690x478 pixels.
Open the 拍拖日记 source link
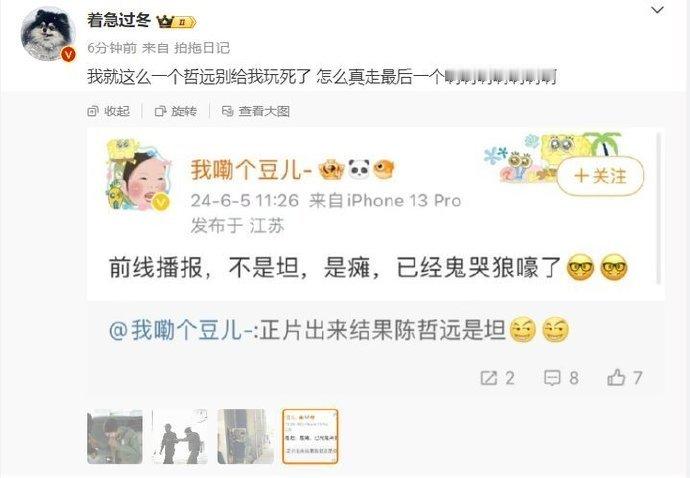202,48
